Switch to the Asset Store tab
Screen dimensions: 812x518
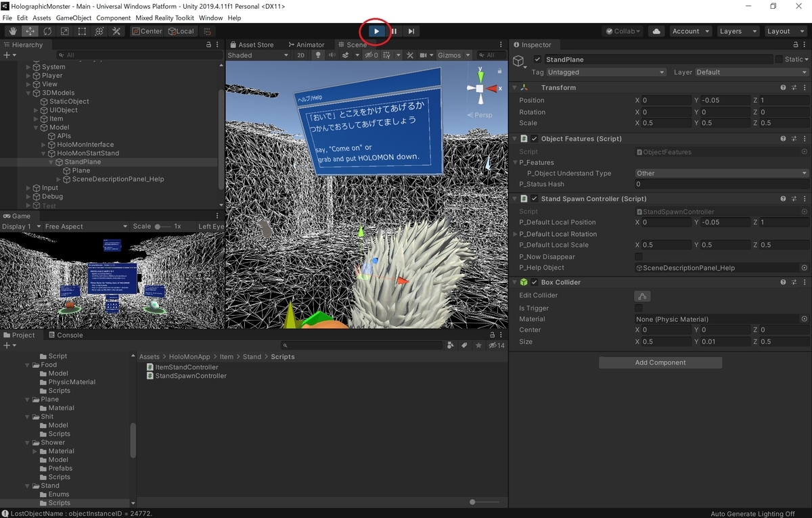(251, 45)
